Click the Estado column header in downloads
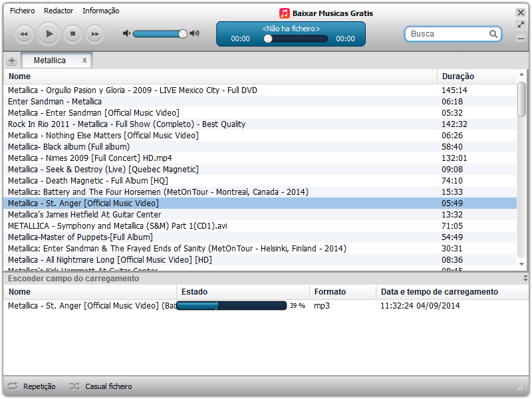 point(243,292)
